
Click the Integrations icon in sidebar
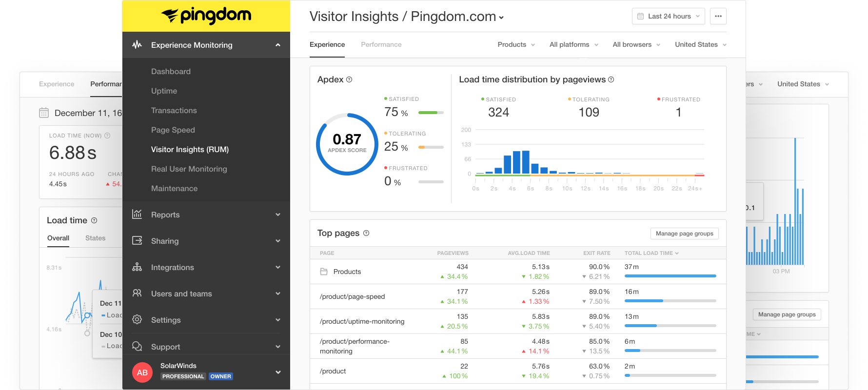[x=137, y=267]
